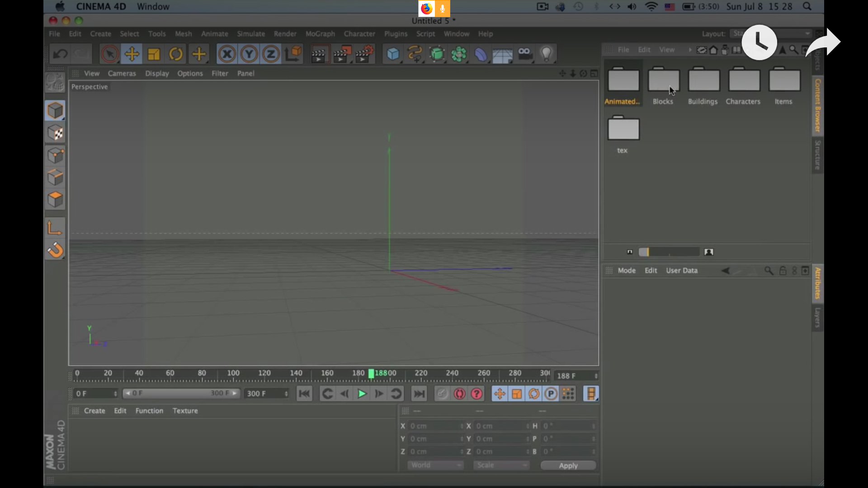
Task: Go to start of animation
Action: (x=304, y=394)
